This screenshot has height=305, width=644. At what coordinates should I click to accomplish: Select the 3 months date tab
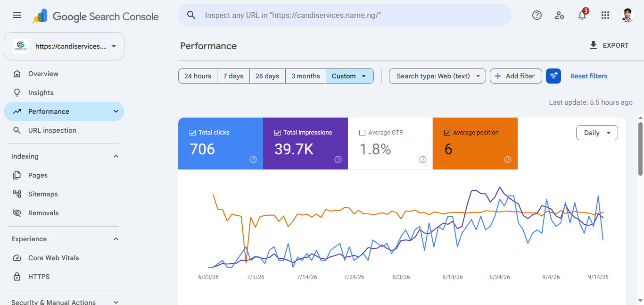(x=305, y=76)
